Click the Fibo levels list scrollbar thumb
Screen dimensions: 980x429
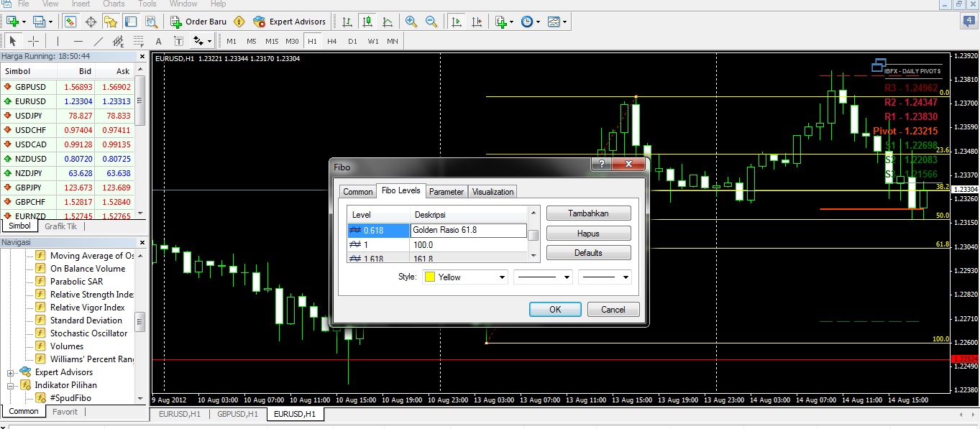(533, 235)
